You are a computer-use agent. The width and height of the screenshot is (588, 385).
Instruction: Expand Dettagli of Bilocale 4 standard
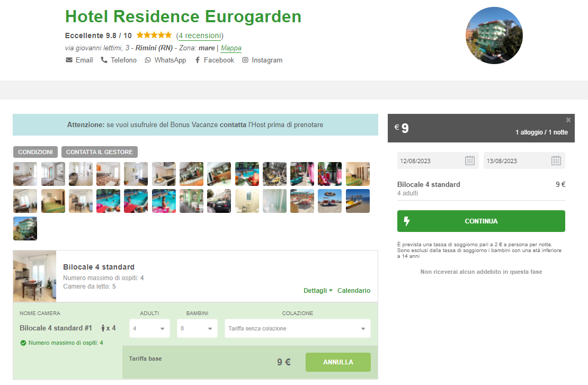[x=318, y=291]
